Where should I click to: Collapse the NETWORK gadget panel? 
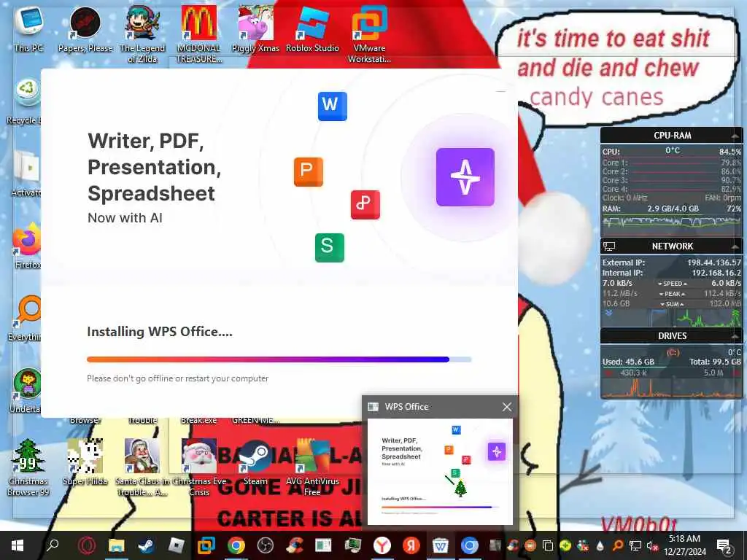coord(735,246)
